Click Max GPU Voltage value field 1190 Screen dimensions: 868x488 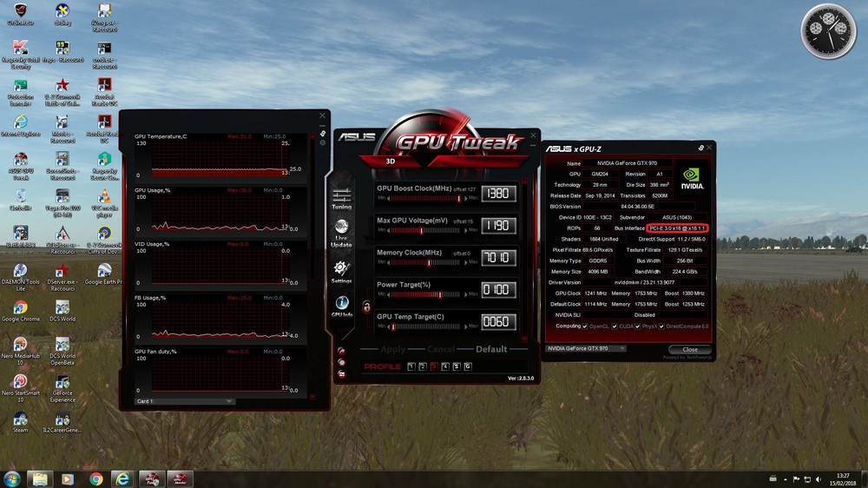point(499,226)
